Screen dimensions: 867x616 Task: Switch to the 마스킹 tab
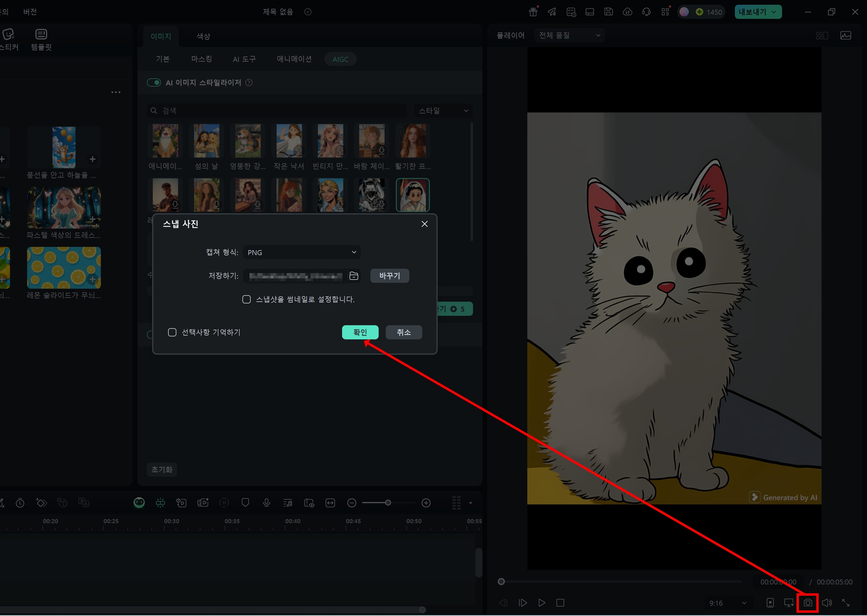(202, 59)
